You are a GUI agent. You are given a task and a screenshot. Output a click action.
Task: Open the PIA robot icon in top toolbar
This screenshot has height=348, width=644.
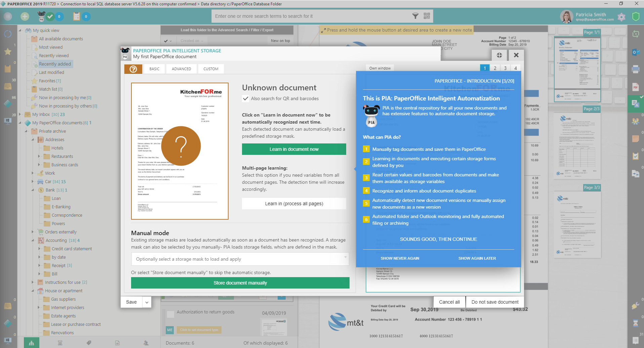click(41, 16)
